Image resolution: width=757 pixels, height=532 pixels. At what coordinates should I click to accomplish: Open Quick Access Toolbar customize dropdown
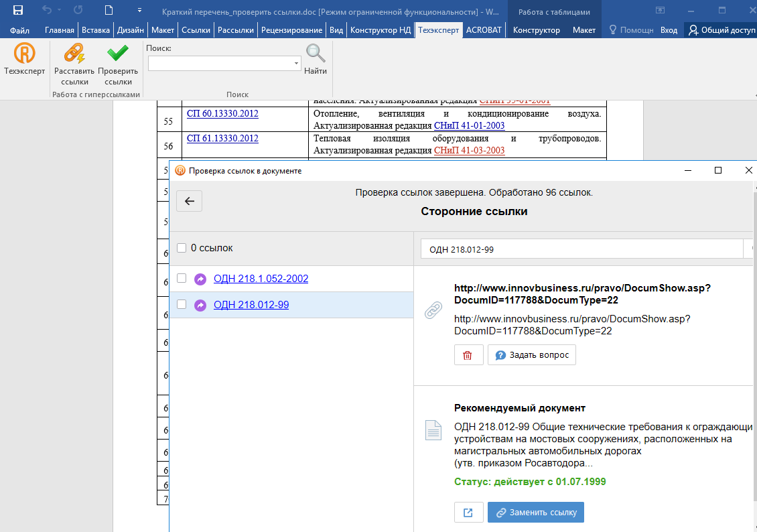tap(139, 10)
